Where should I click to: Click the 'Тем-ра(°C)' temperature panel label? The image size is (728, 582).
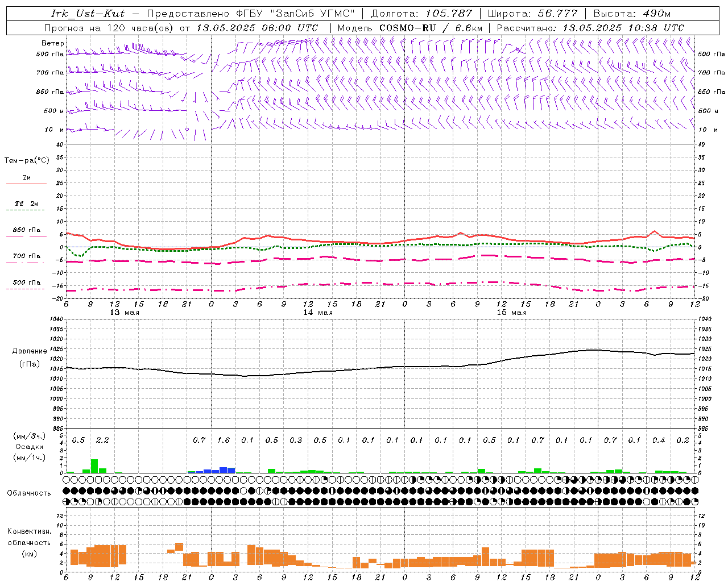27,161
